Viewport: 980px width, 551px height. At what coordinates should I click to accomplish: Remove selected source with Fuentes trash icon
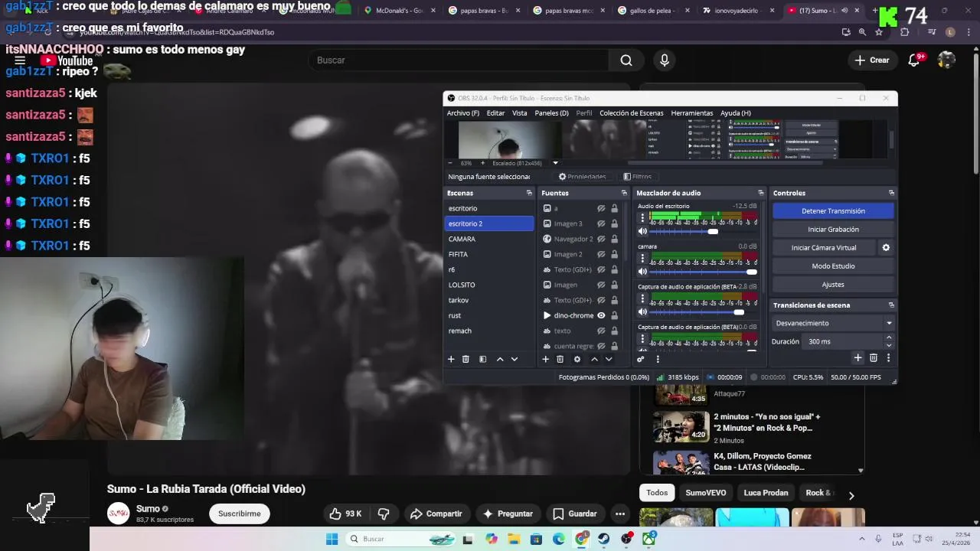click(560, 359)
